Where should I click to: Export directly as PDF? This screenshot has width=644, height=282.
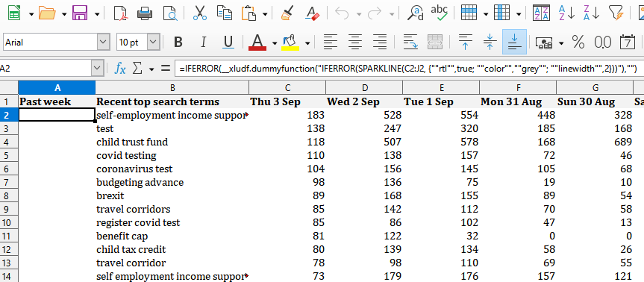120,13
